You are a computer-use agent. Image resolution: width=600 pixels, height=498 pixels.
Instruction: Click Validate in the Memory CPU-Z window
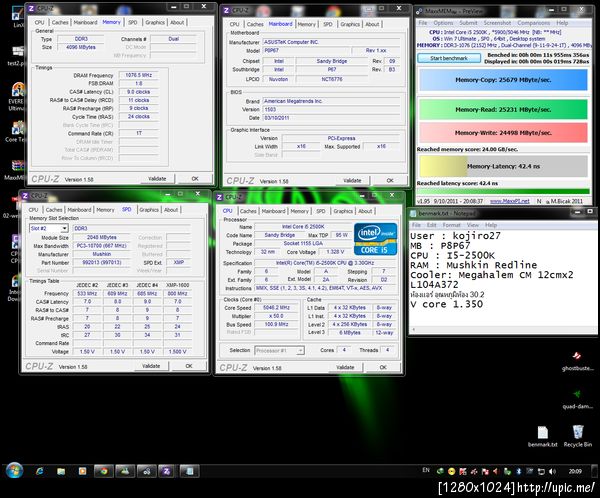coord(157,178)
